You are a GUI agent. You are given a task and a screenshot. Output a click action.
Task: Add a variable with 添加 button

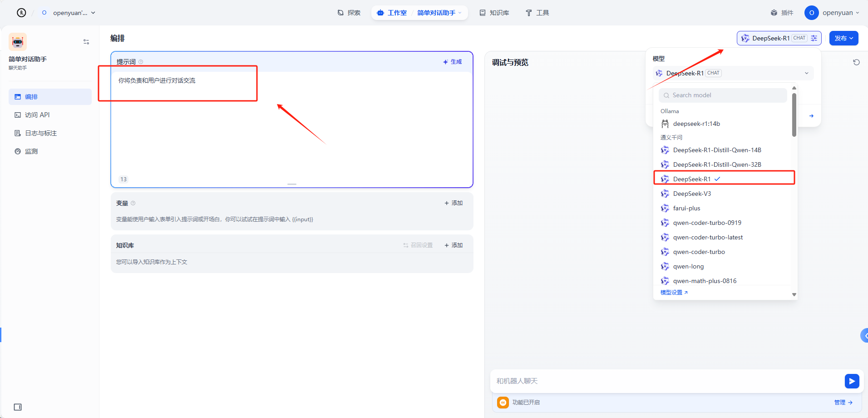point(454,203)
